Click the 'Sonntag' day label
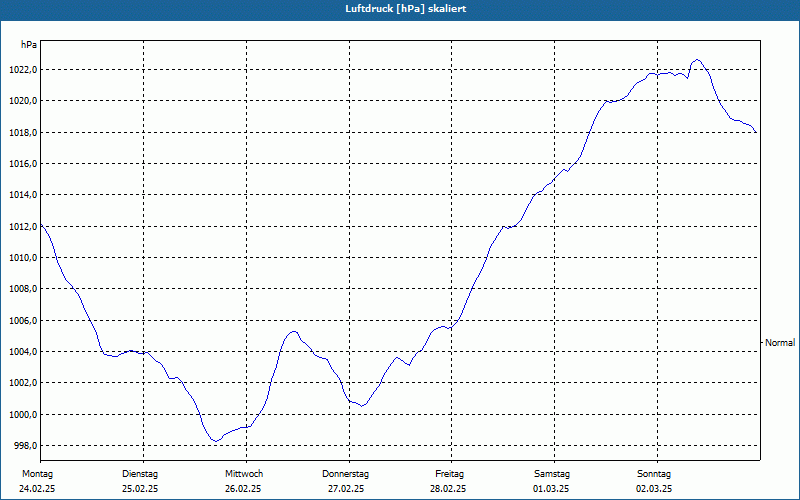800x500 pixels. [x=654, y=474]
